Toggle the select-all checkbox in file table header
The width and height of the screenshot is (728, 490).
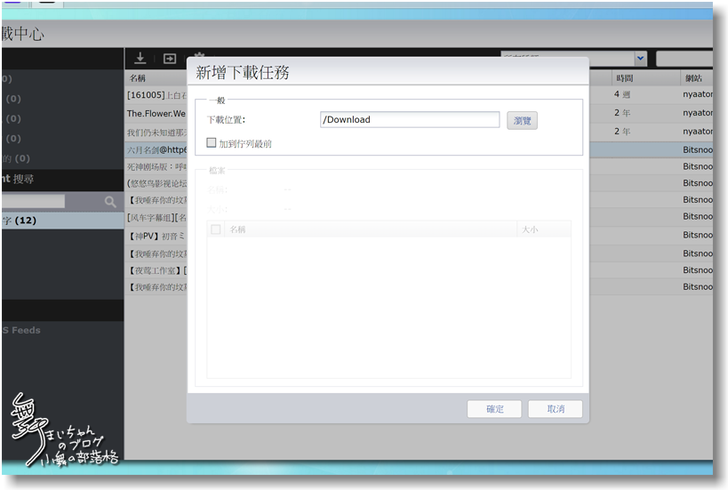(216, 229)
